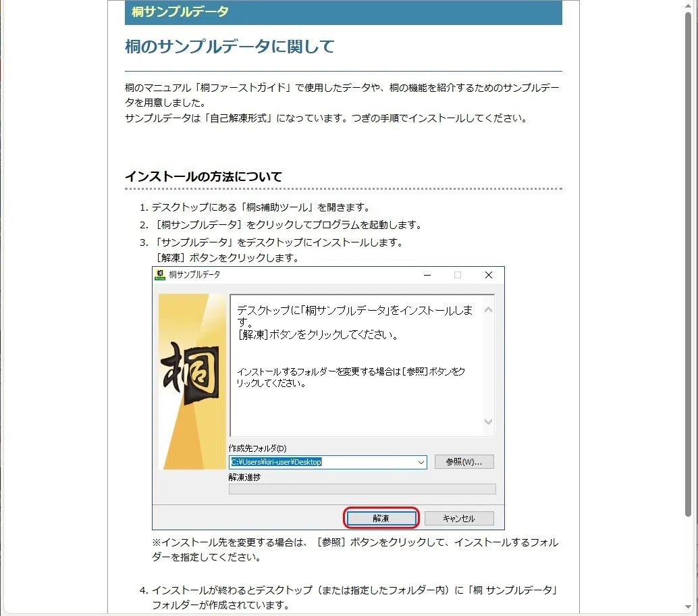Click heading 桐のサンプルデータに関して
Viewport: 698px width, 616px height.
pyautogui.click(x=230, y=47)
